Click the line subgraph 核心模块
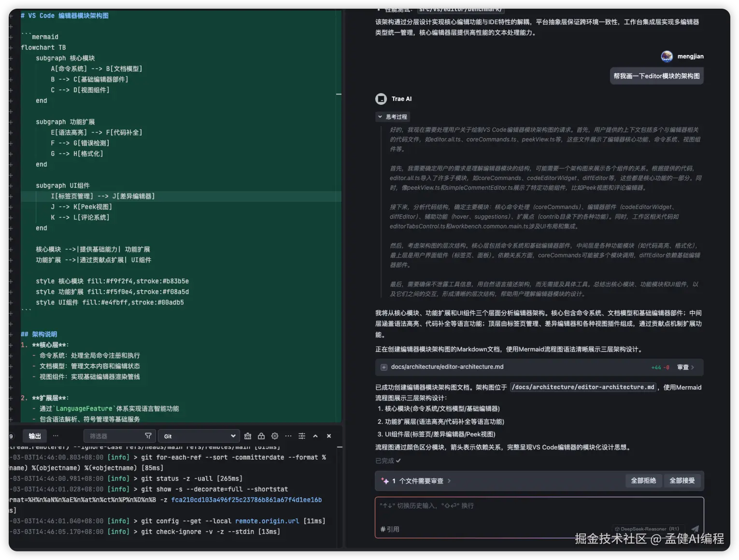 click(x=65, y=58)
